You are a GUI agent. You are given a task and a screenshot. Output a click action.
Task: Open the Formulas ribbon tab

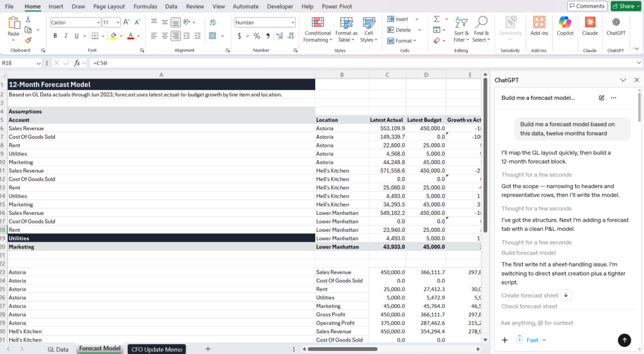coord(145,6)
